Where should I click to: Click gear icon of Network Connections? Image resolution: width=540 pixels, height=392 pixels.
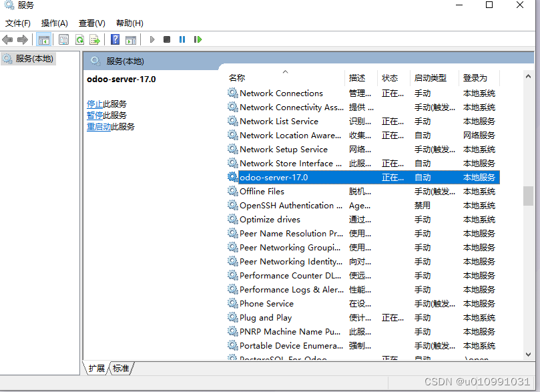233,93
